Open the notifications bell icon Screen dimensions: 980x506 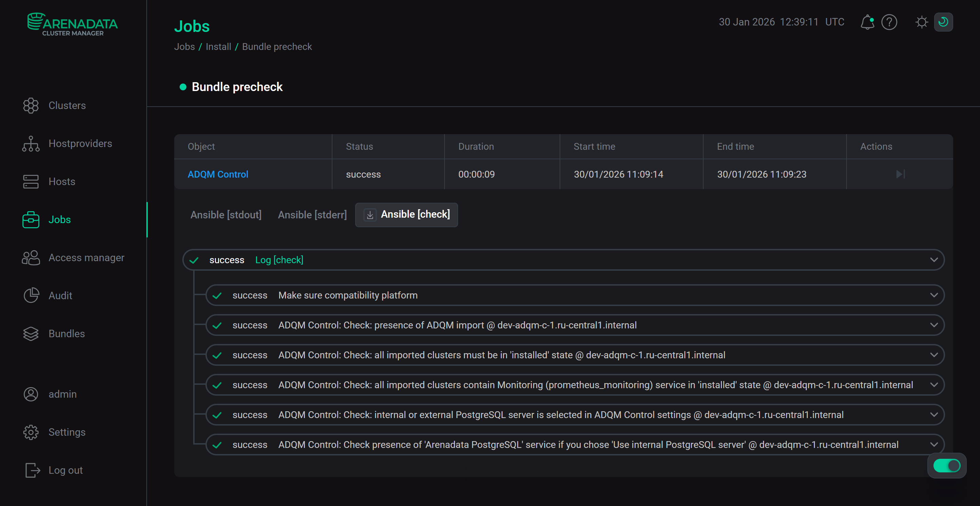867,22
